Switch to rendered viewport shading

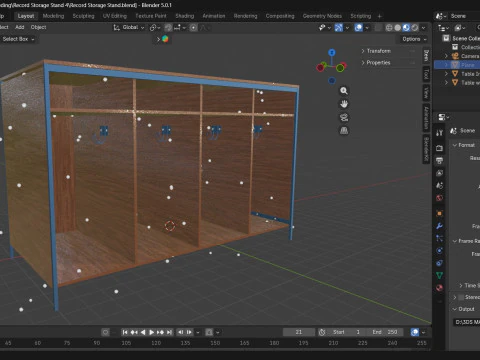tap(415, 27)
